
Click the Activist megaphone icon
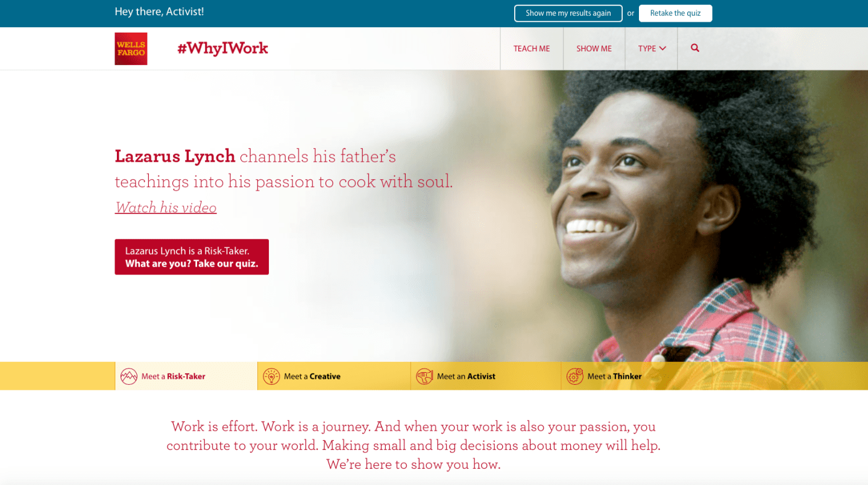coord(424,376)
